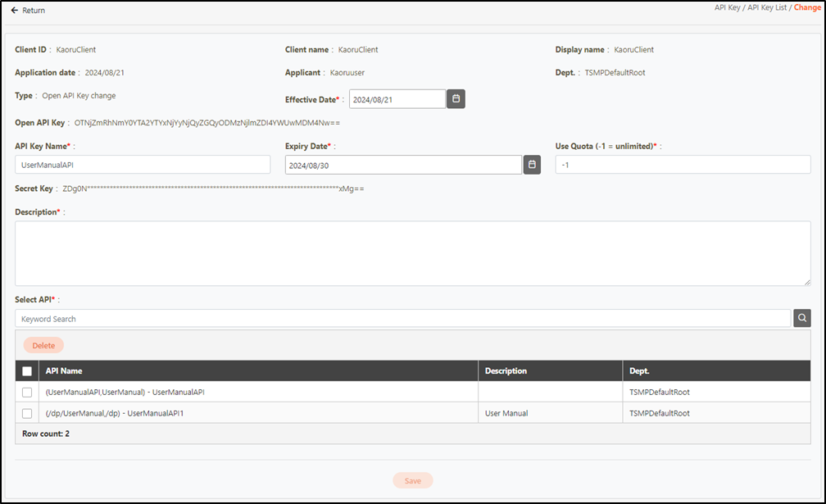Toggle the select-all checkbox in table header

[27, 371]
